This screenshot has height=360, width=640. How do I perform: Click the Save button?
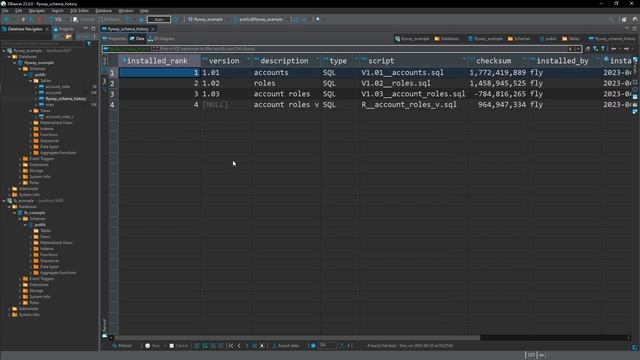click(152, 346)
